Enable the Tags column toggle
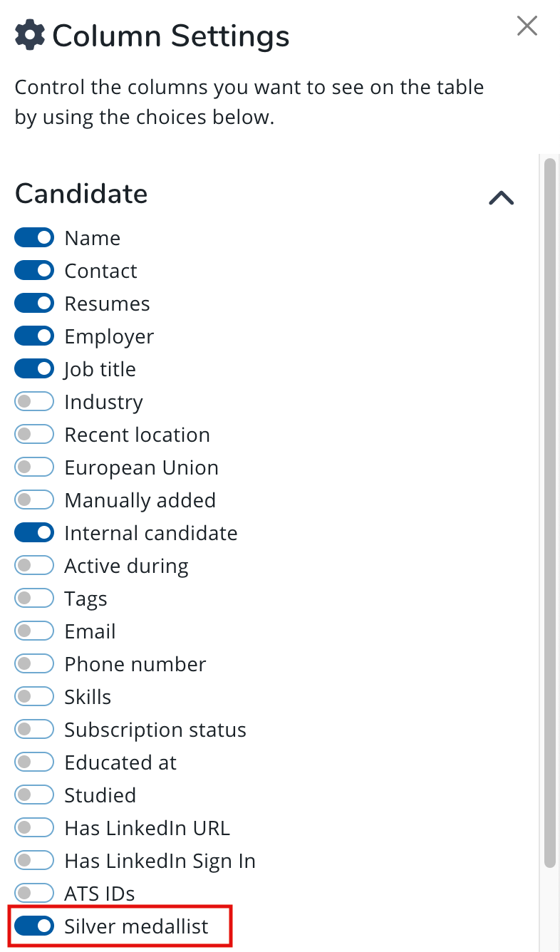Screen dimensions: 560x952 tap(34, 599)
